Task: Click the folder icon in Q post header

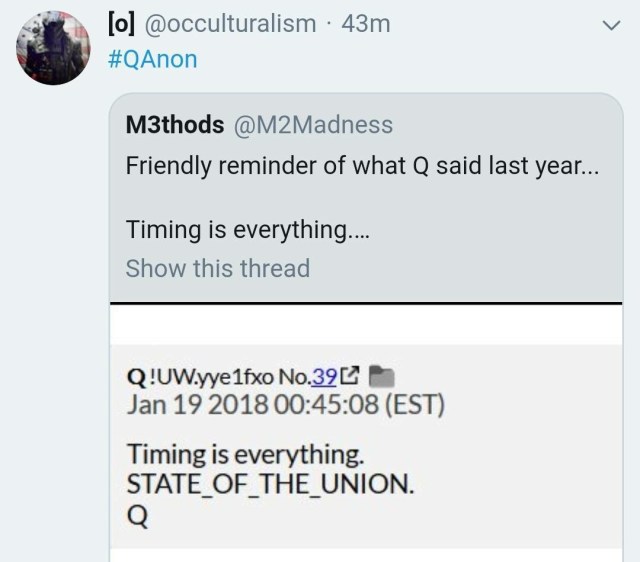Action: click(383, 377)
